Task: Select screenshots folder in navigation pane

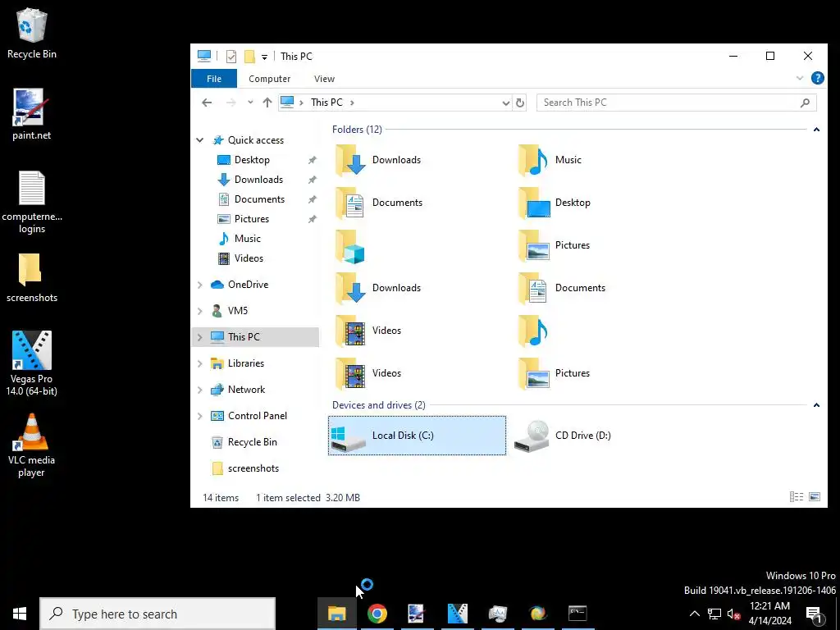Action: click(253, 468)
